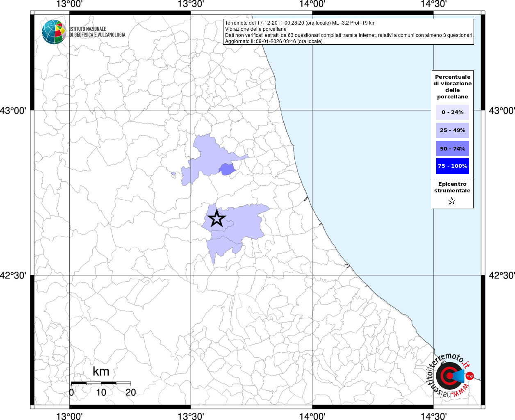Click the top axis label 13°30'
Image resolution: width=515 pixels, height=420 pixels.
191,4
